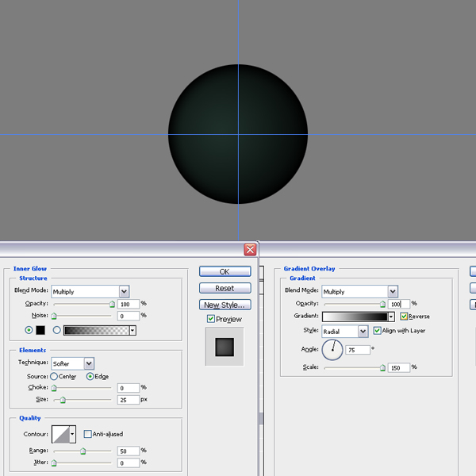The image size is (476, 476).
Task: Click the Scale slider handle
Action: click(x=383, y=368)
